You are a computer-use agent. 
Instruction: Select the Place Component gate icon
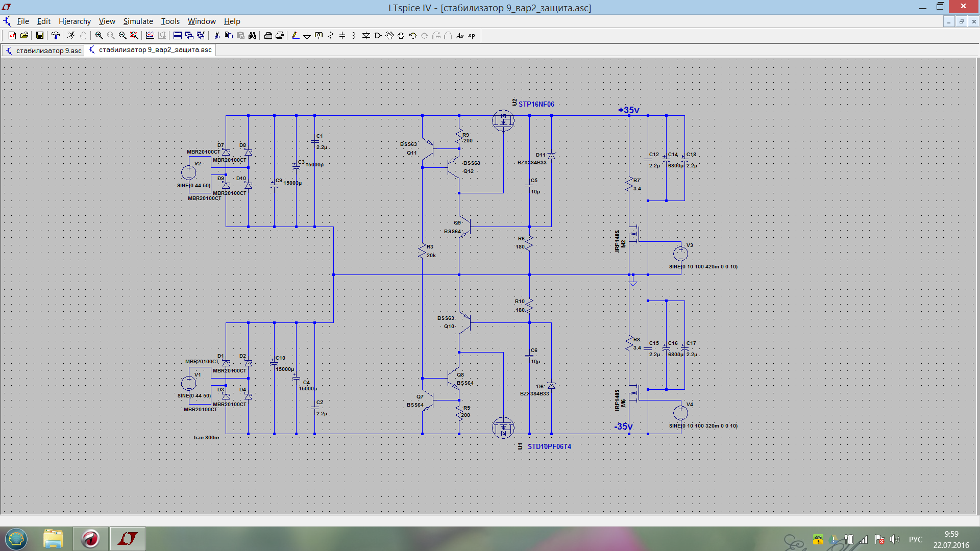pos(378,36)
